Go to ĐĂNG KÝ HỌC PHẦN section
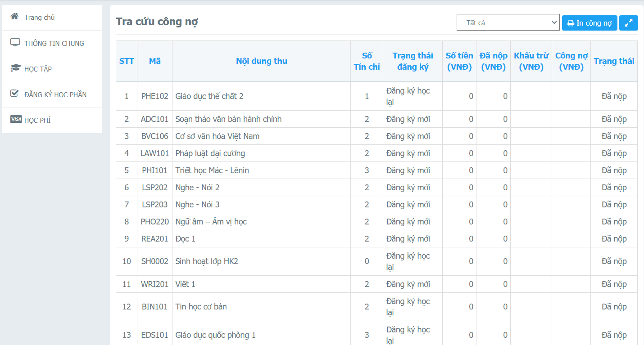Viewport: 644px width, 345px height. 55,94
